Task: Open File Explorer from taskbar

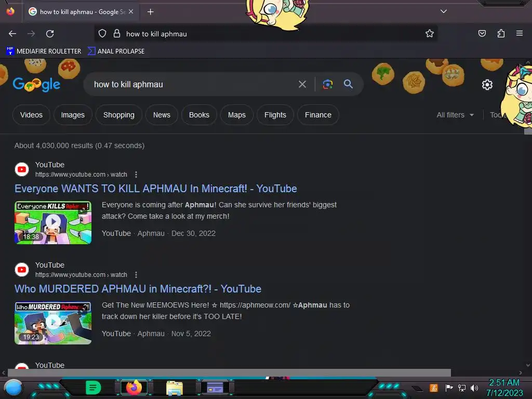Action: pos(175,388)
